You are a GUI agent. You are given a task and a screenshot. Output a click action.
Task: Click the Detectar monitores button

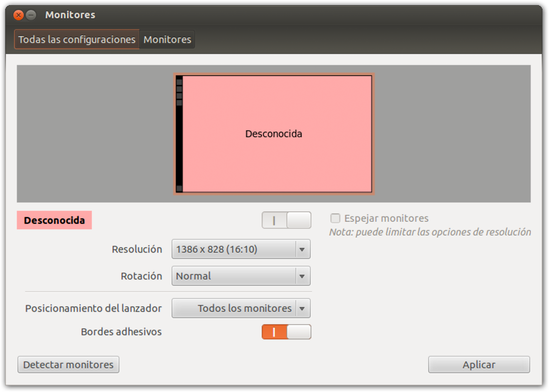68,364
